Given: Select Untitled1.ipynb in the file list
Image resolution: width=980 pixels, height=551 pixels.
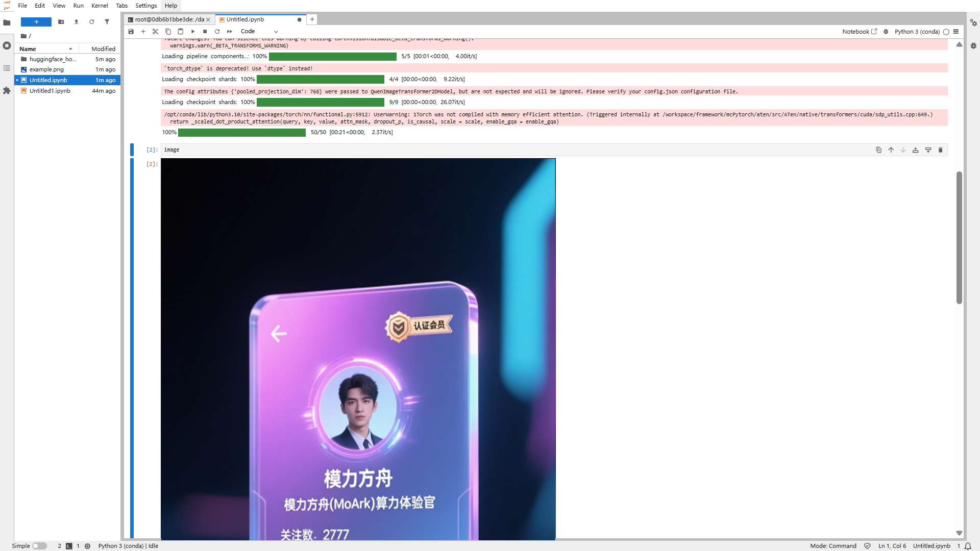Looking at the screenshot, I should 67,91.
